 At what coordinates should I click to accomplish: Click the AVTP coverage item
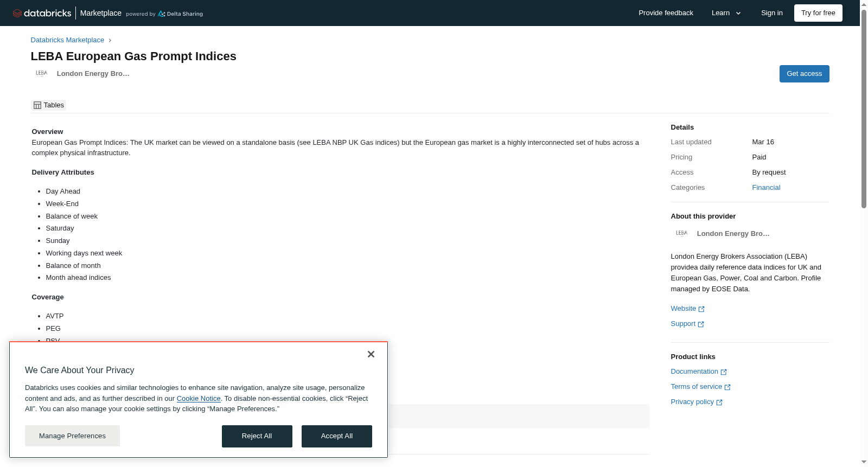click(x=55, y=316)
